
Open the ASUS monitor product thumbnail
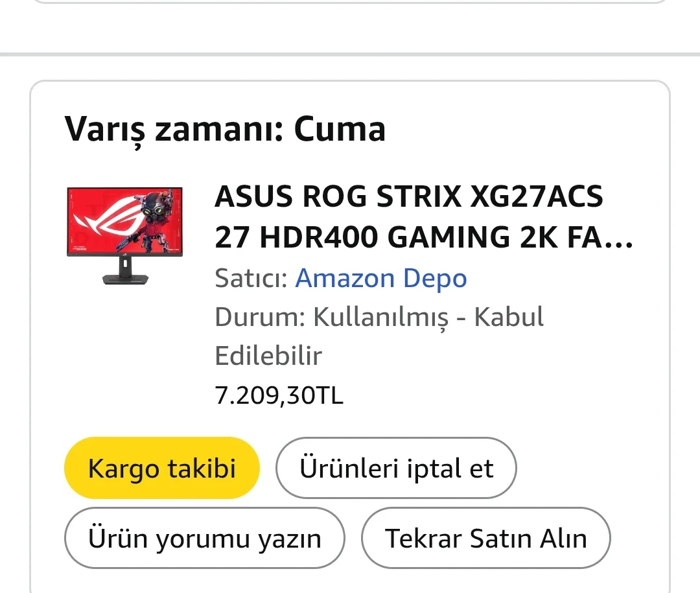click(x=125, y=236)
